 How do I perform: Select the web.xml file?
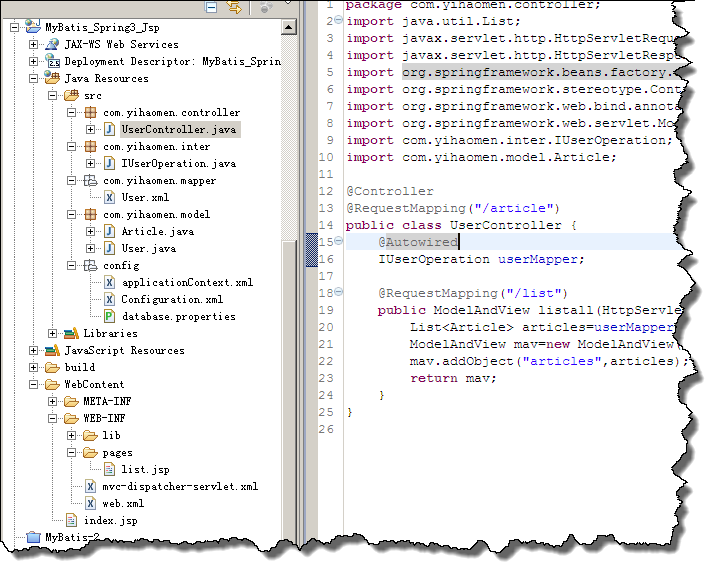[x=122, y=503]
